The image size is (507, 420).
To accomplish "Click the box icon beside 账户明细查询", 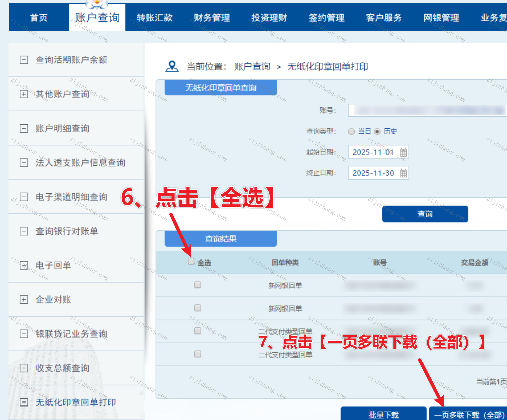I will [24, 129].
